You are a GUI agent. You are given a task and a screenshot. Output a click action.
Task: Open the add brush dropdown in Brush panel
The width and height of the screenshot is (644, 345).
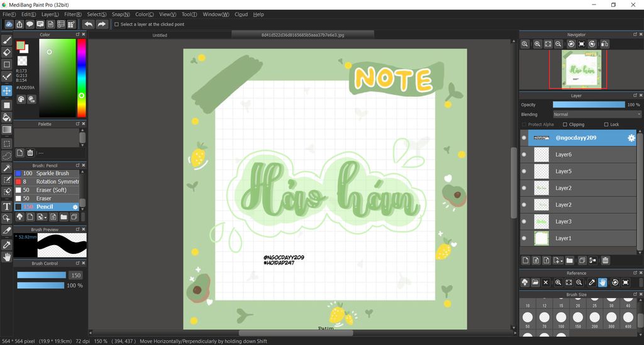pyautogui.click(x=42, y=217)
